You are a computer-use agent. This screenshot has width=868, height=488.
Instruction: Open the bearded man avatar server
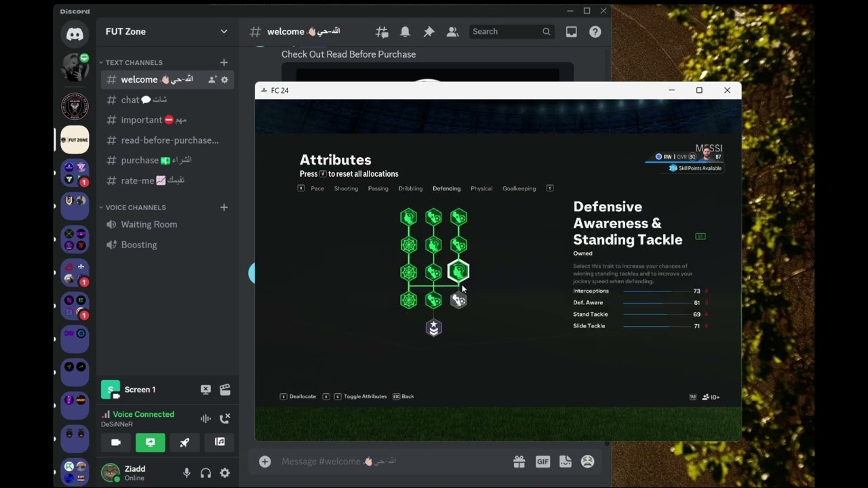pos(75,68)
